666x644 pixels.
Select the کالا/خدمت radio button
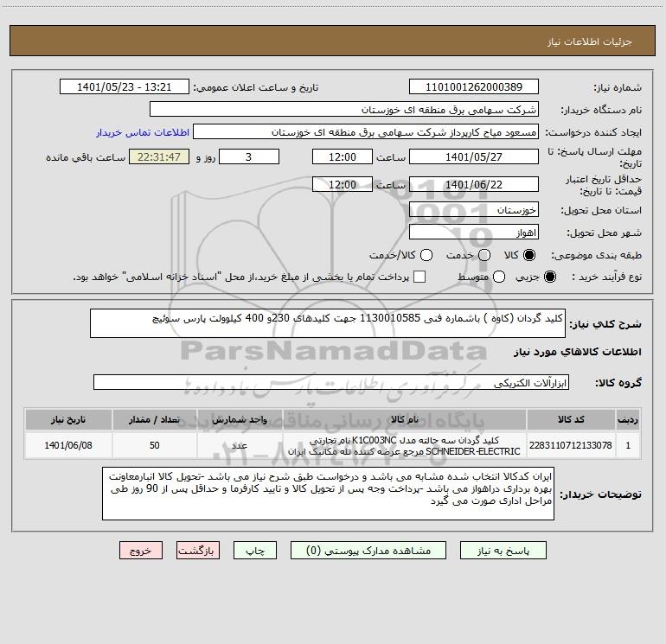[426, 255]
